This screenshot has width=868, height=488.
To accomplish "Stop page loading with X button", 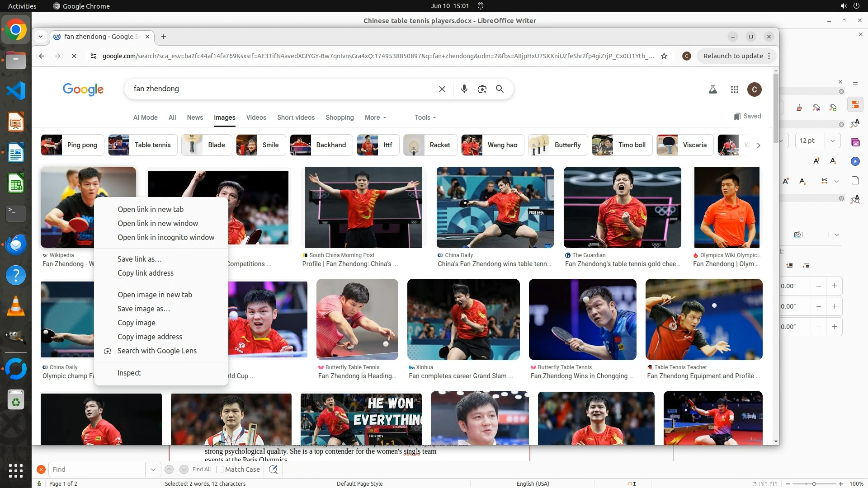I will pos(74,56).
